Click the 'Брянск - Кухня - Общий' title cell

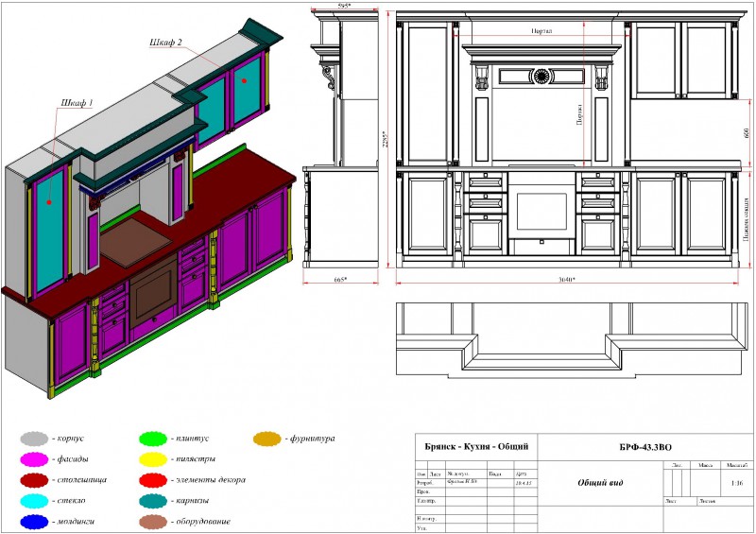tap(476, 447)
